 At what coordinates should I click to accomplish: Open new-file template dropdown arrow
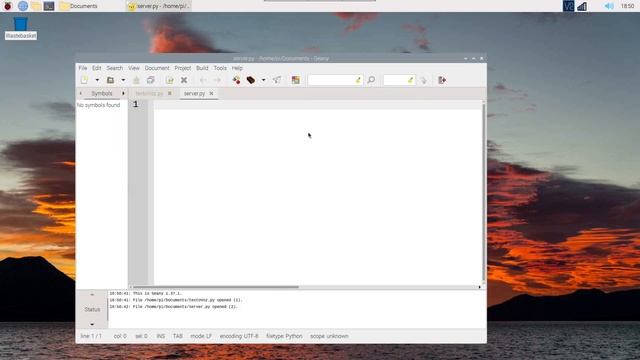pos(97,80)
